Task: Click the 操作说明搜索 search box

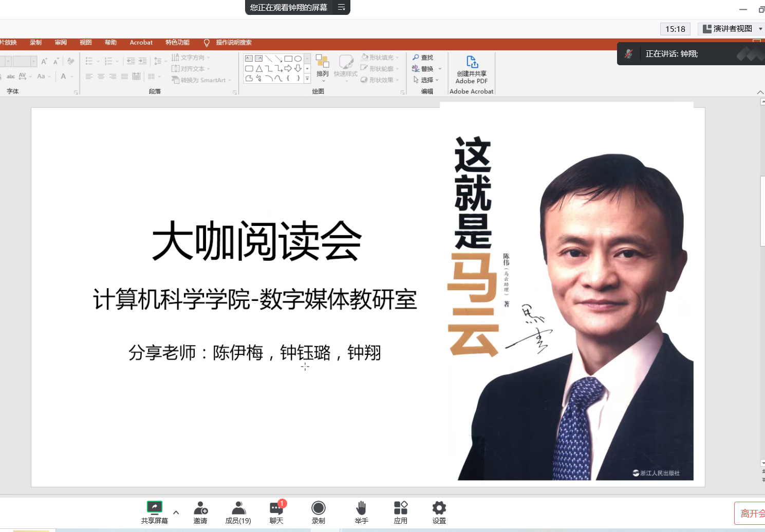Action: point(234,43)
